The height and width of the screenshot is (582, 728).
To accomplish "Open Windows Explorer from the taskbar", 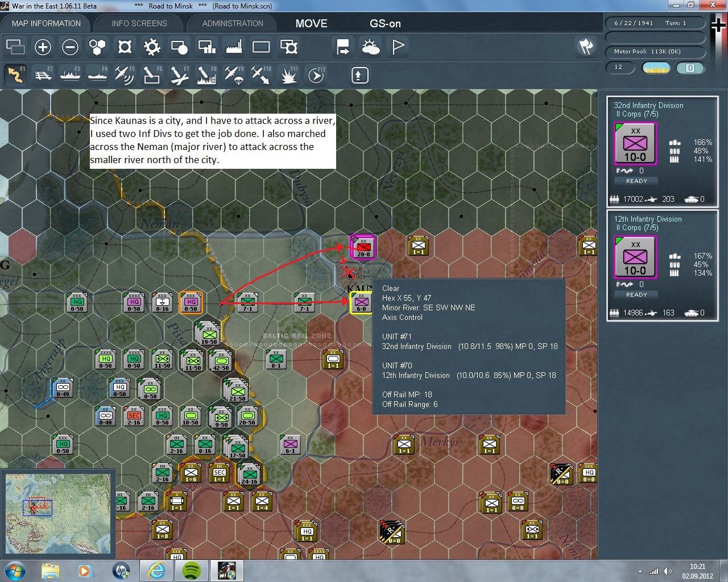I will pyautogui.click(x=50, y=571).
